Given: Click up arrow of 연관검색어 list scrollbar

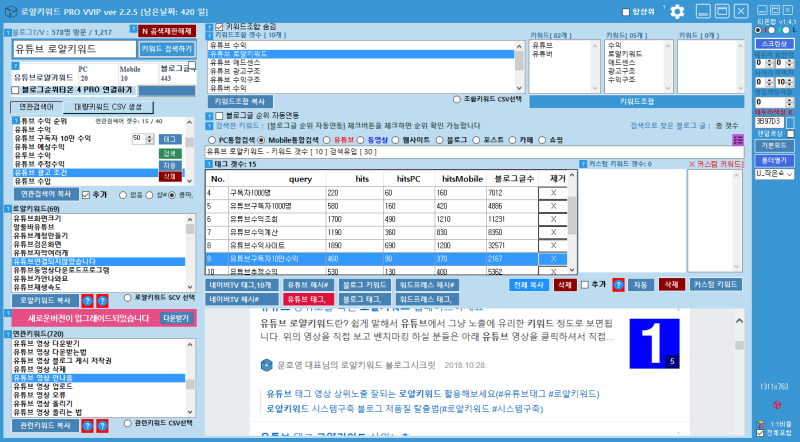Looking at the screenshot, I should click(190, 122).
